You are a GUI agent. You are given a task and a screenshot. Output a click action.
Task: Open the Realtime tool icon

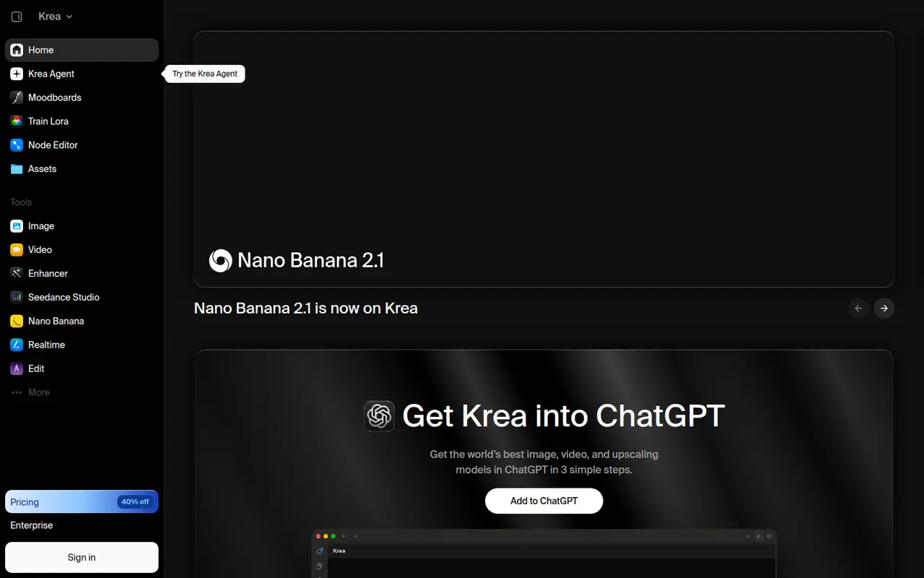click(17, 345)
